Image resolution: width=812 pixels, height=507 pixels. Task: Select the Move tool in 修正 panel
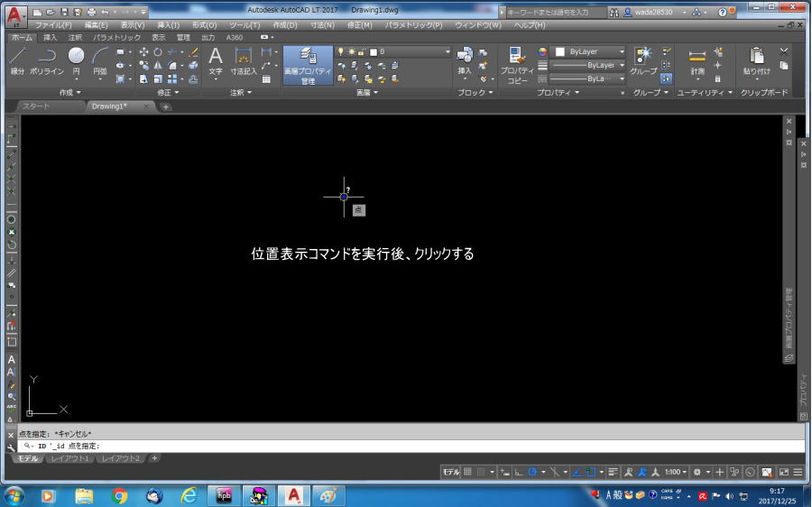(143, 51)
